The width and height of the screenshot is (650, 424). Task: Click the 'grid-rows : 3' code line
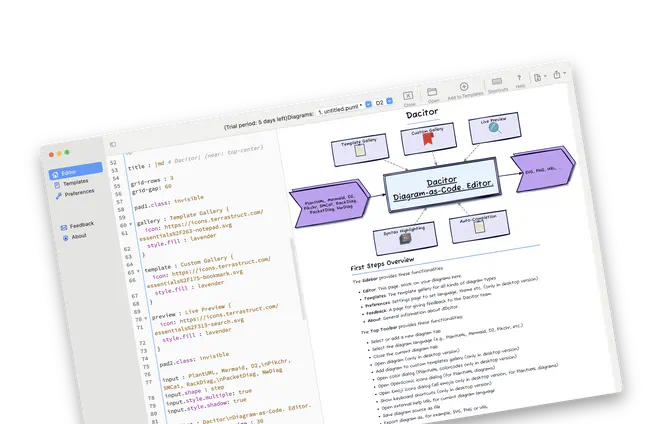tap(152, 181)
